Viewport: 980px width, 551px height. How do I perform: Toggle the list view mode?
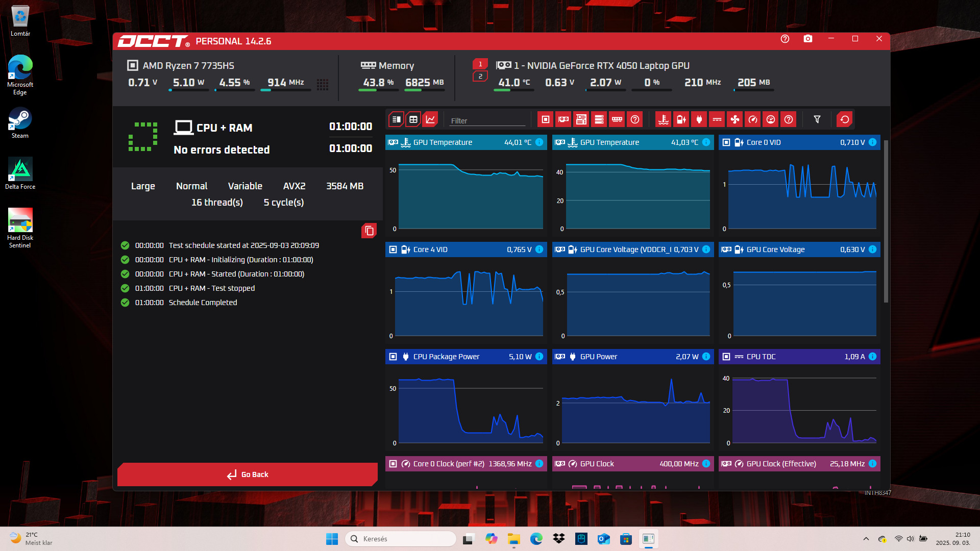click(x=396, y=119)
